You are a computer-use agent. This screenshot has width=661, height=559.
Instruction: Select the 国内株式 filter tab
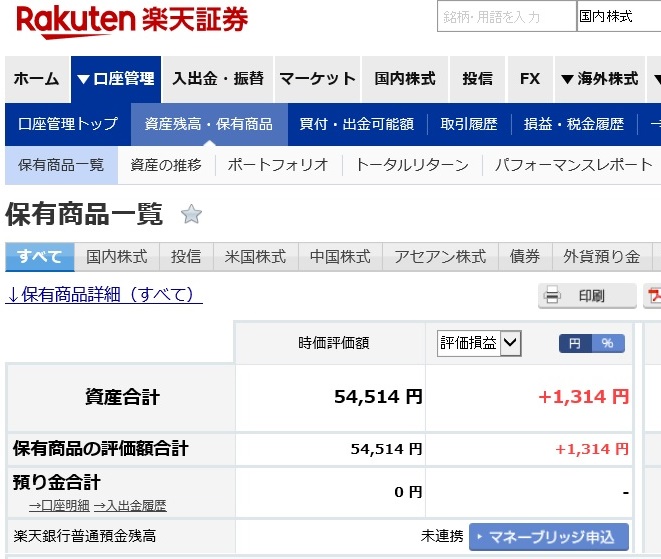117,256
